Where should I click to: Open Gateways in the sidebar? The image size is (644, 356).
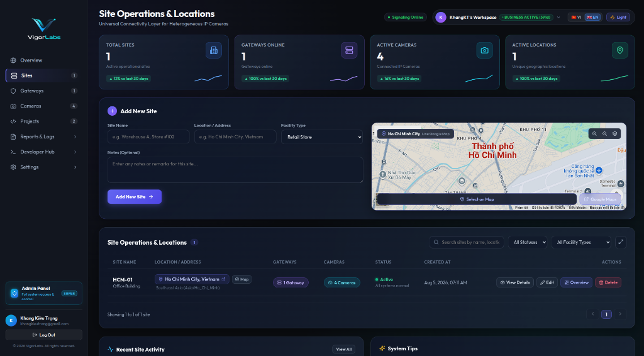point(43,91)
